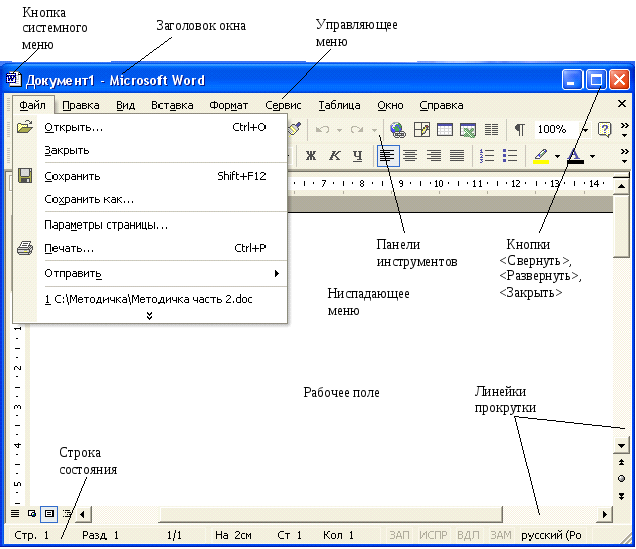
Task: Toggle justify alignment button
Action: pos(457,155)
